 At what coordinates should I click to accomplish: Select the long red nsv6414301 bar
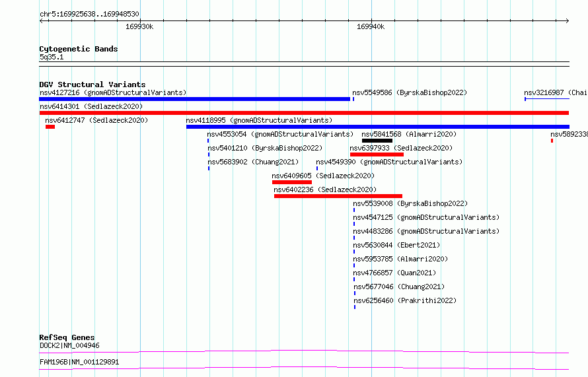(304, 113)
